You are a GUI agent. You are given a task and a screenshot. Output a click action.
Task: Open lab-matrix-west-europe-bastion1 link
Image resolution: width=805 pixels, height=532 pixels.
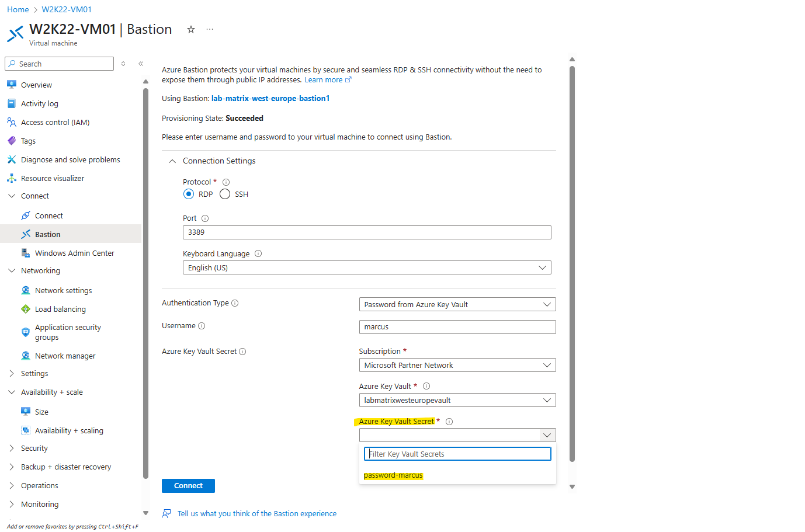pos(270,99)
